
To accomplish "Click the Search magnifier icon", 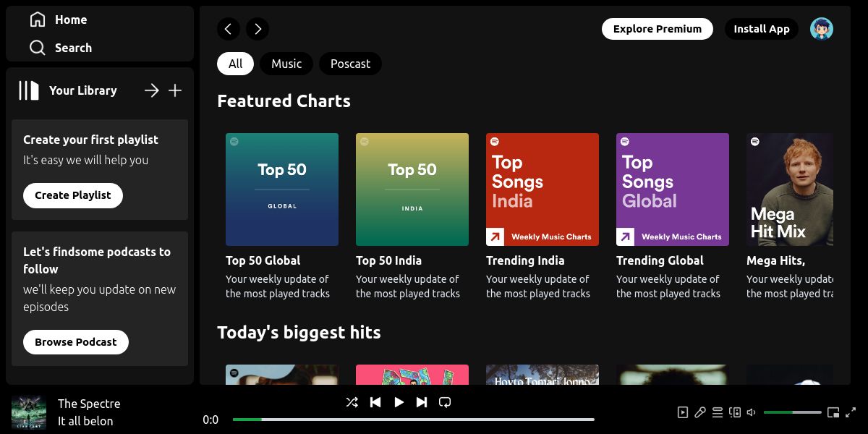I will (38, 48).
